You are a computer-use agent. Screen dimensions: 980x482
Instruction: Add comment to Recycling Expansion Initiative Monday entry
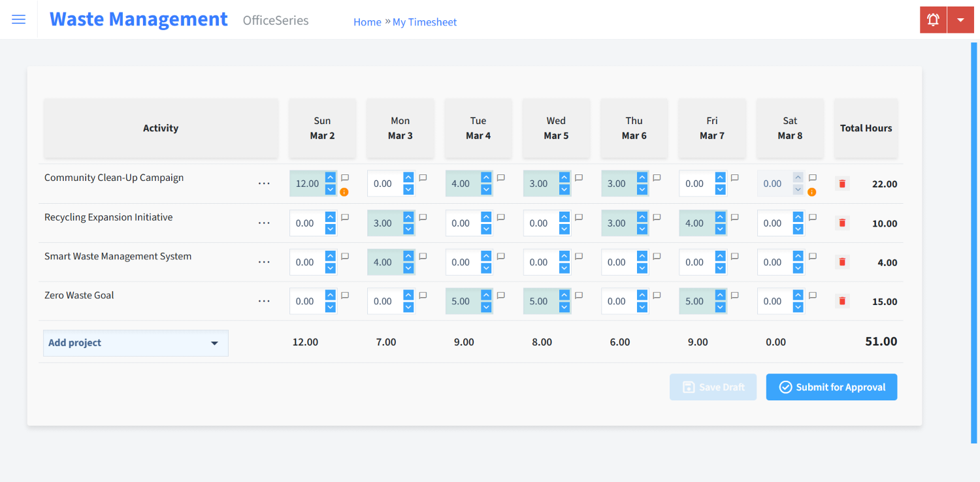click(x=423, y=217)
